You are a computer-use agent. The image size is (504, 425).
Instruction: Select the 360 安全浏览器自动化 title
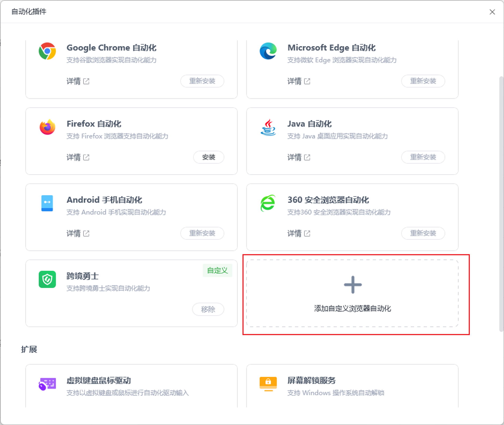click(x=328, y=200)
